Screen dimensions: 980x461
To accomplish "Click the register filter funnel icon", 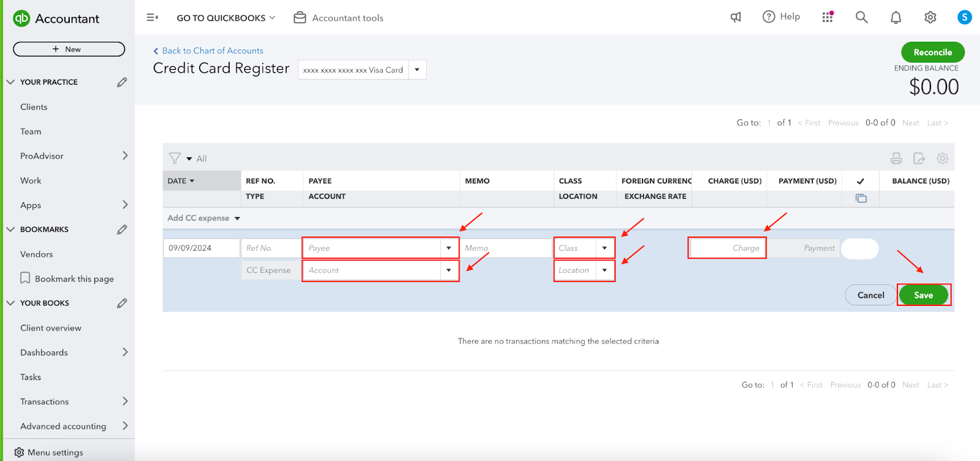I will point(175,158).
